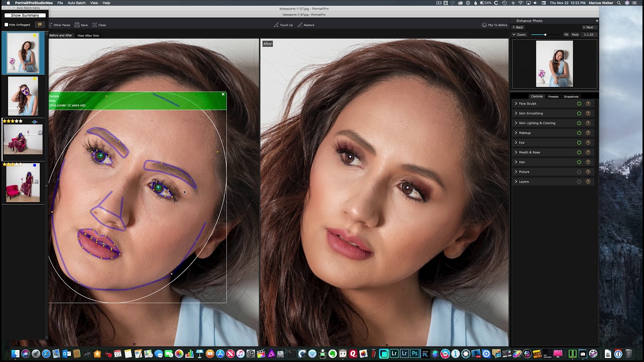The image size is (644, 362).
Task: Toggle Makeup power button
Action: pyautogui.click(x=579, y=133)
